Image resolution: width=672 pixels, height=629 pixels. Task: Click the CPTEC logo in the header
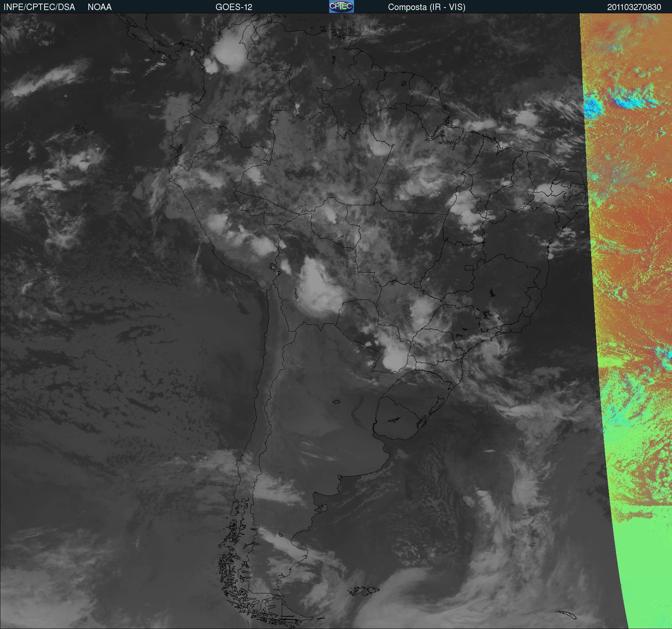coord(341,6)
